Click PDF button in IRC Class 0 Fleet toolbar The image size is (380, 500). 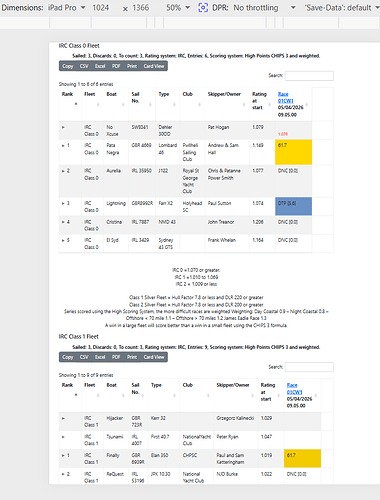116,66
